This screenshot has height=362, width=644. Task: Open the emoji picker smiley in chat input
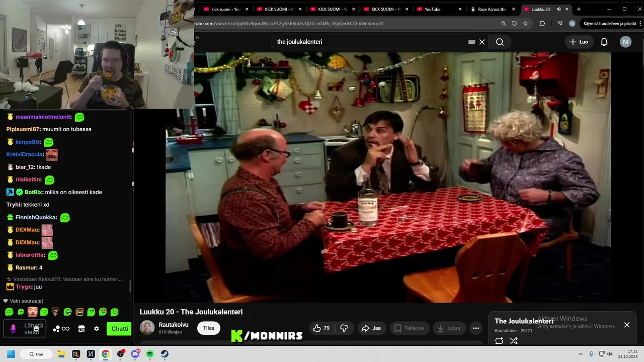click(36, 329)
